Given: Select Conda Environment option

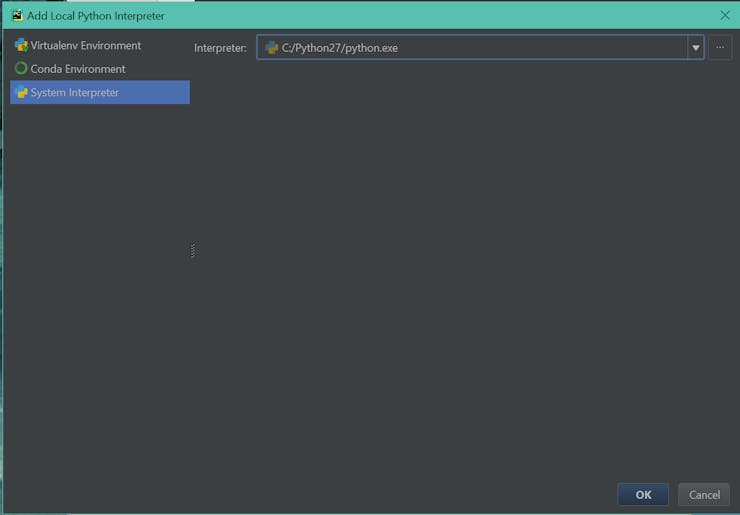Looking at the screenshot, I should click(x=100, y=69).
